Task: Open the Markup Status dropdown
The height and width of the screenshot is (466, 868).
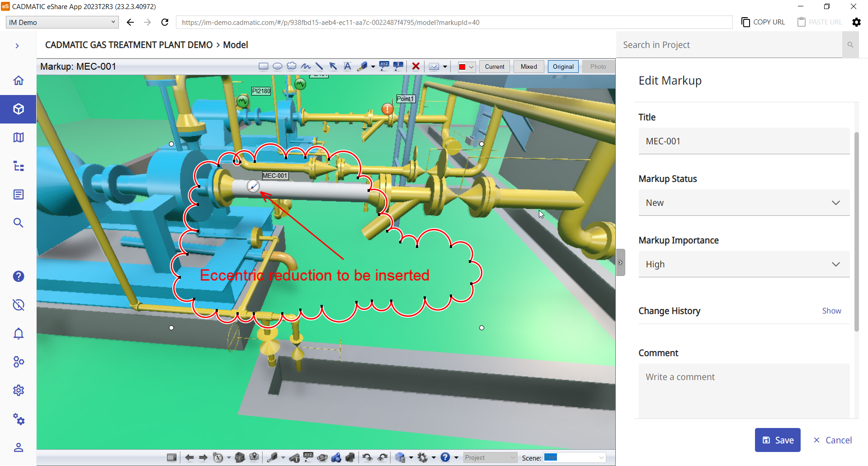Action: pos(744,203)
